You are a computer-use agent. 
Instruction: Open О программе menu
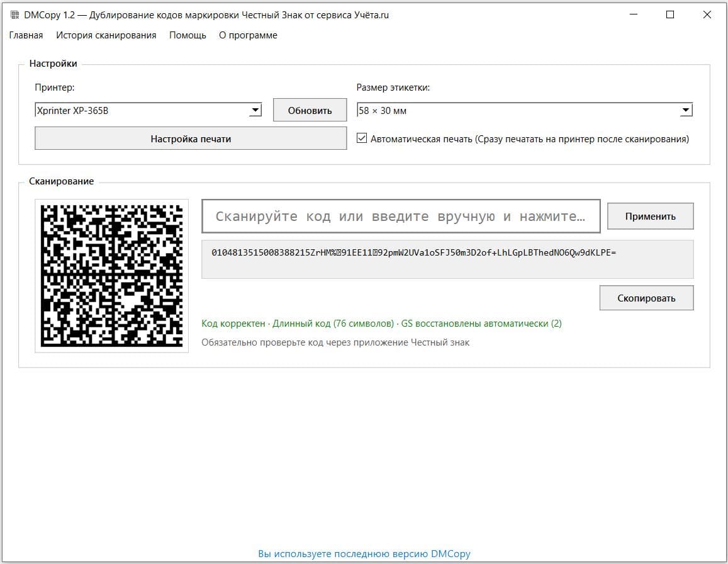[x=248, y=35]
